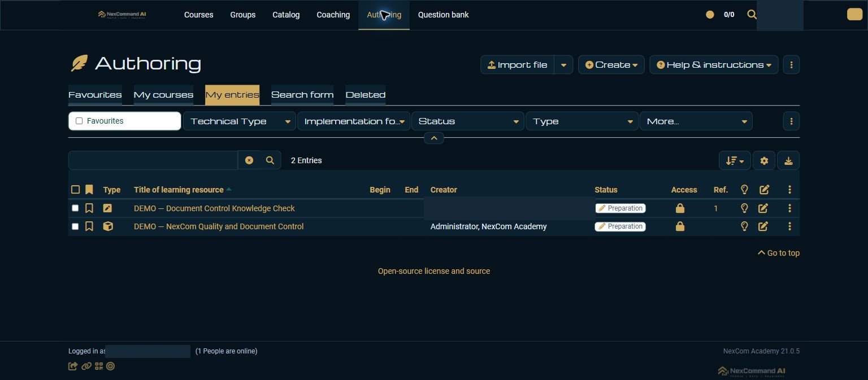Screen dimensions: 868x380
Task: Click the three-dot column header icon
Action: tap(789, 190)
